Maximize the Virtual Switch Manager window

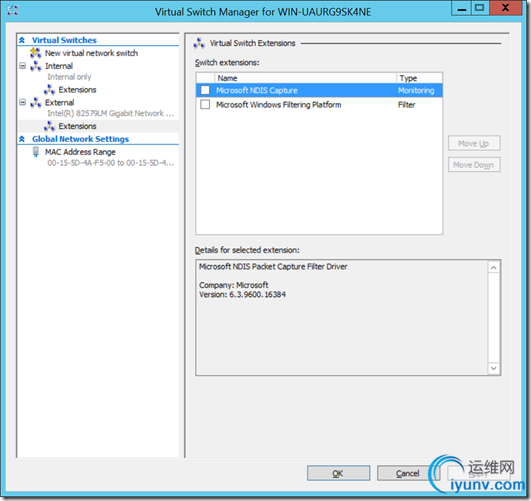480,8
